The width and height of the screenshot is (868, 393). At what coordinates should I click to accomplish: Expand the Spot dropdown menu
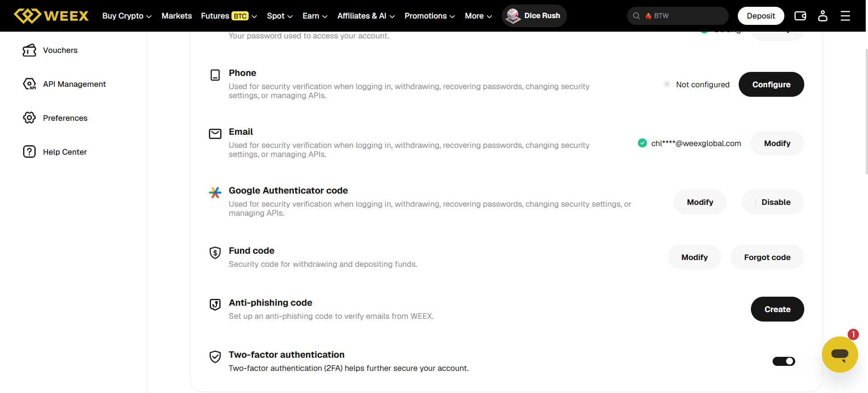pos(280,16)
